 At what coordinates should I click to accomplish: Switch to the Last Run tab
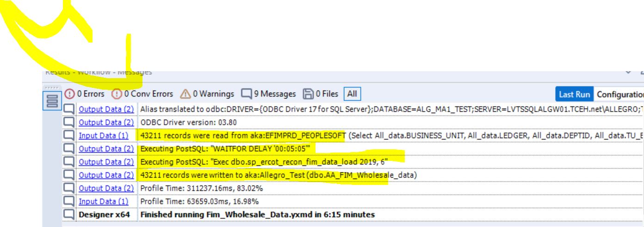tap(575, 94)
